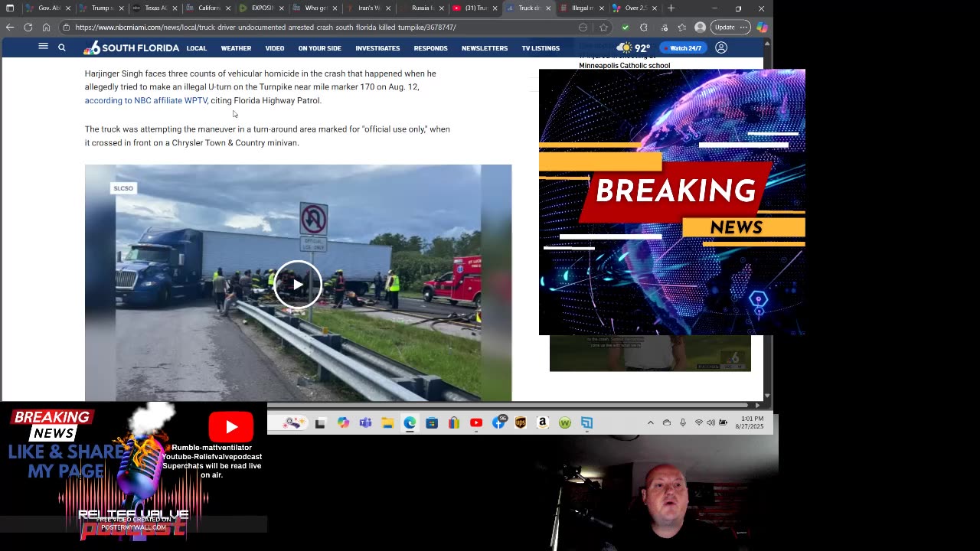Click the volume speaker tray icon
The height and width of the screenshot is (551, 980).
(x=711, y=422)
